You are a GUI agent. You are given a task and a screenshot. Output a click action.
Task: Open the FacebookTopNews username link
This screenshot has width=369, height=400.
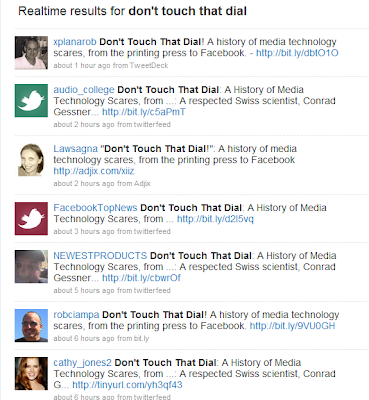(95, 208)
